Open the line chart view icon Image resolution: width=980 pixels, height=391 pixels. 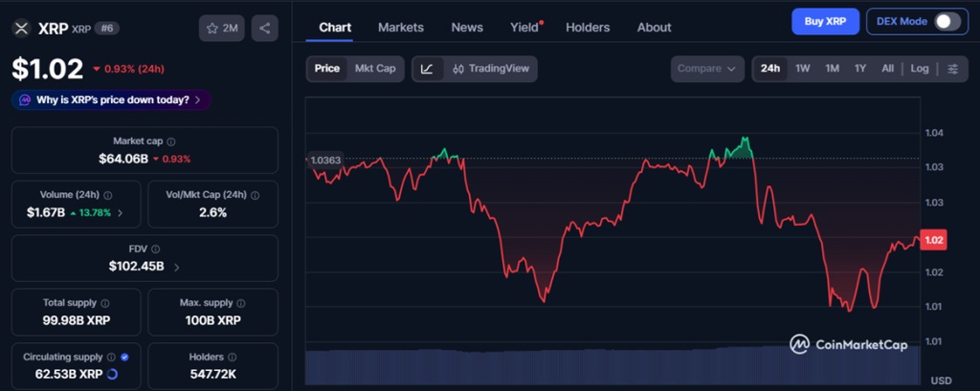427,69
